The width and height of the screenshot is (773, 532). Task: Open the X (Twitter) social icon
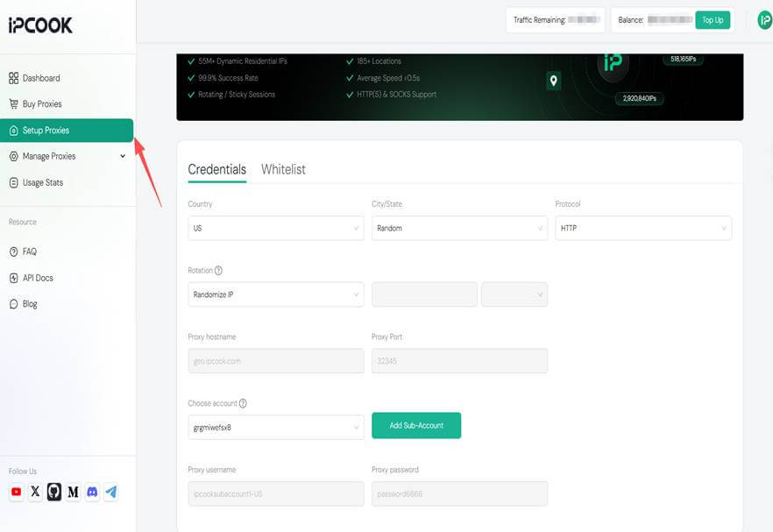click(x=35, y=493)
